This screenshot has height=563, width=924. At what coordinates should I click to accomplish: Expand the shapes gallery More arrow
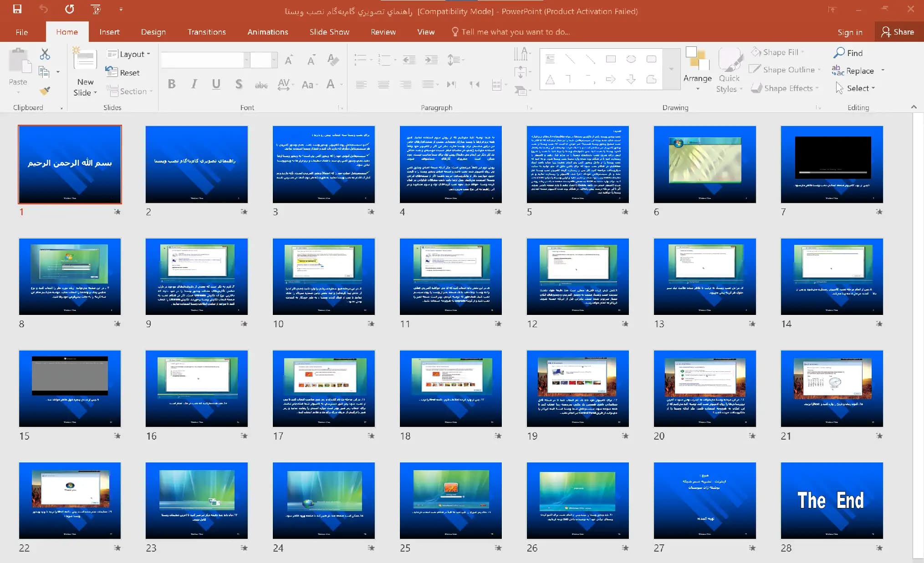tap(671, 70)
